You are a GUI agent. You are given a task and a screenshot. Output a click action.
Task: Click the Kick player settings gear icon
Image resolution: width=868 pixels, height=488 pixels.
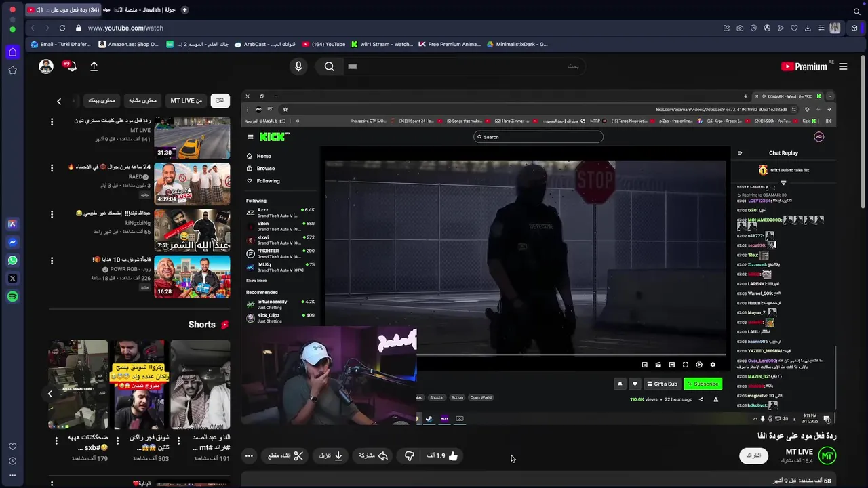[713, 365]
